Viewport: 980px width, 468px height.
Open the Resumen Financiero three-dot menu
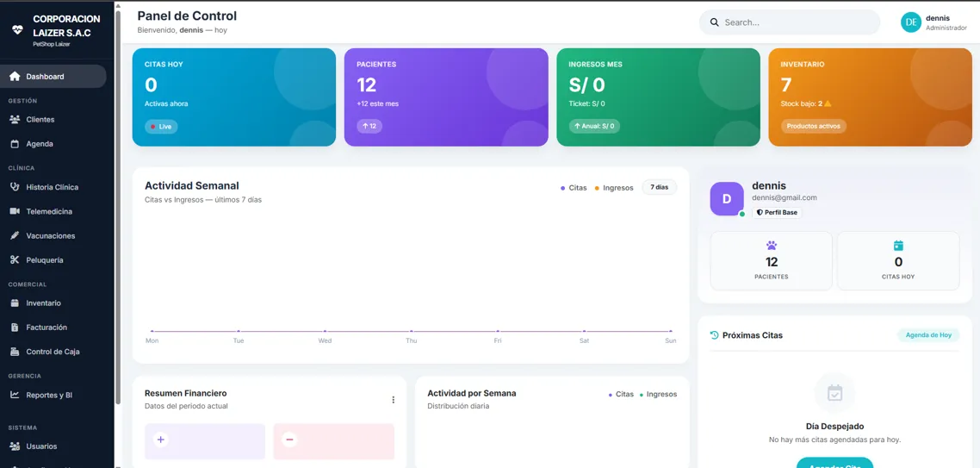coord(394,400)
